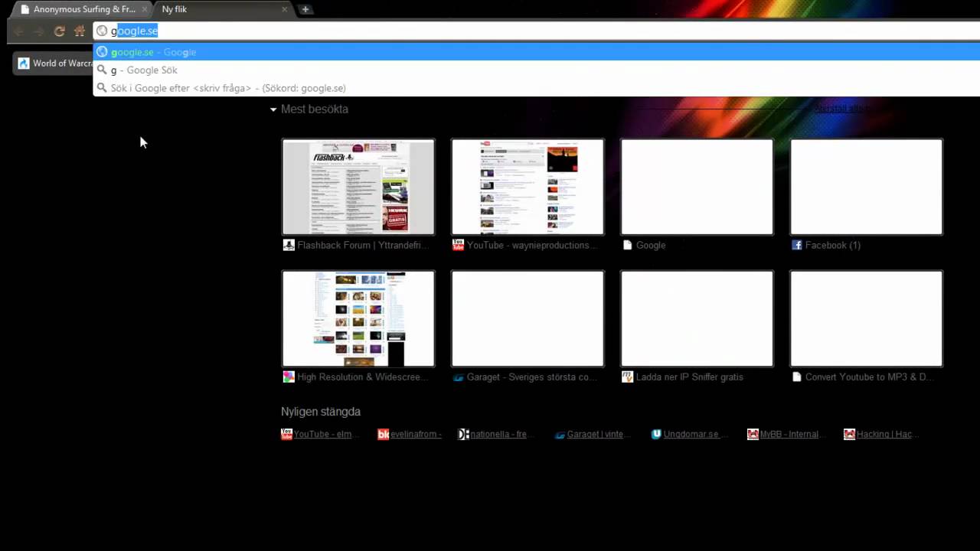Screen dimensions: 980x551
Task: Open a new tab with plus button
Action: coord(305,9)
